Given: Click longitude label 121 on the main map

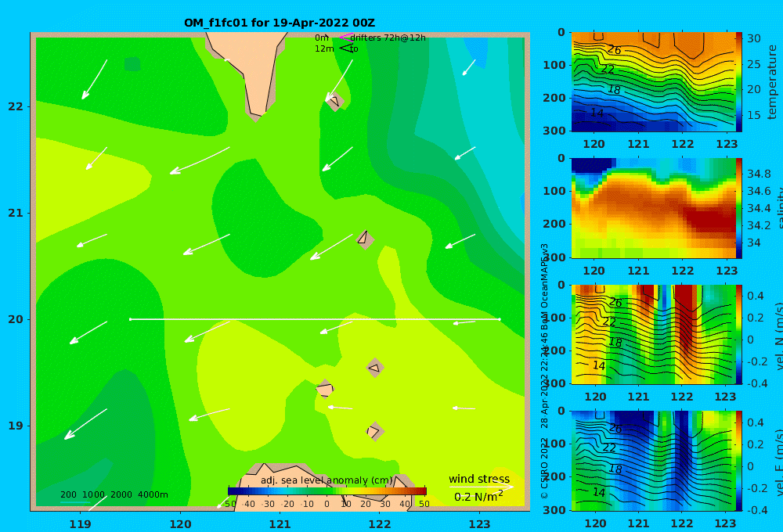Looking at the screenshot, I should pos(280,524).
